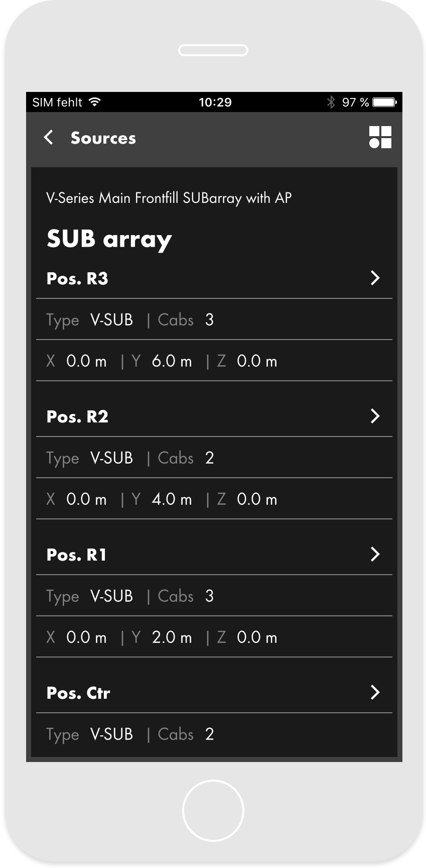Screen dimensions: 426x868
Task: Edit Cabs count for Pos. R2
Action: coord(209,458)
